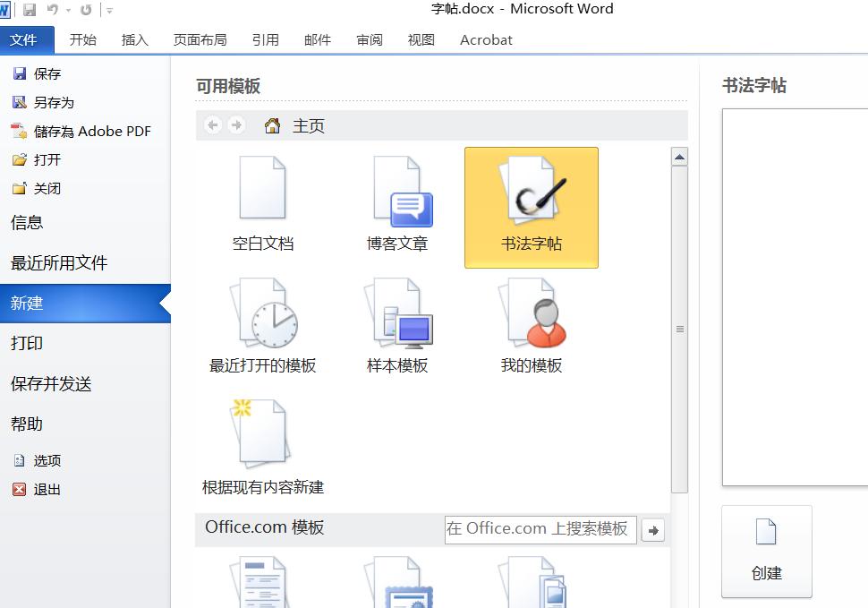
Task: Expand the Quick Access Toolbar customization dropdown
Action: click(109, 9)
